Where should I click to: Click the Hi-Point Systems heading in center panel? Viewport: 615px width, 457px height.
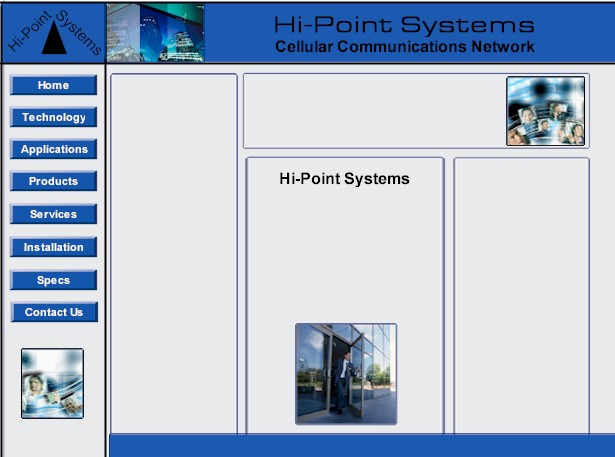[344, 179]
